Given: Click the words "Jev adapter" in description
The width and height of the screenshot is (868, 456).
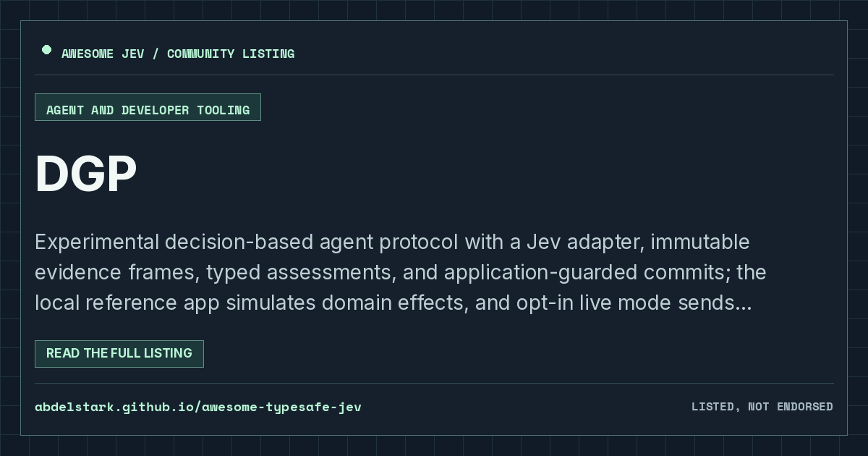Looking at the screenshot, I should [584, 242].
